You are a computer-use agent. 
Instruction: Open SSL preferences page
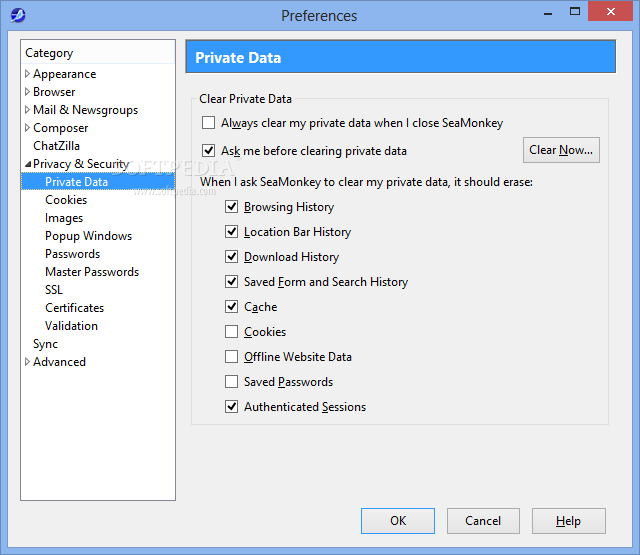tap(54, 290)
